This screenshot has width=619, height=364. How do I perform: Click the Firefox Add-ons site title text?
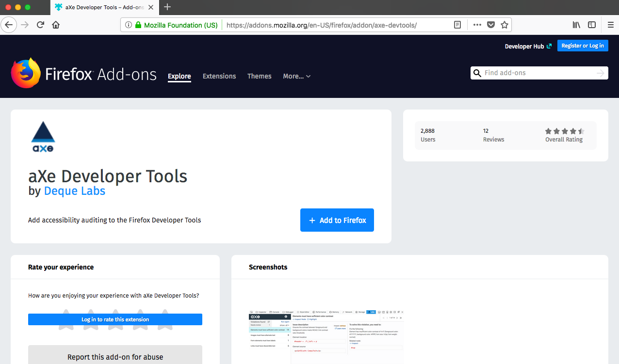point(101,74)
